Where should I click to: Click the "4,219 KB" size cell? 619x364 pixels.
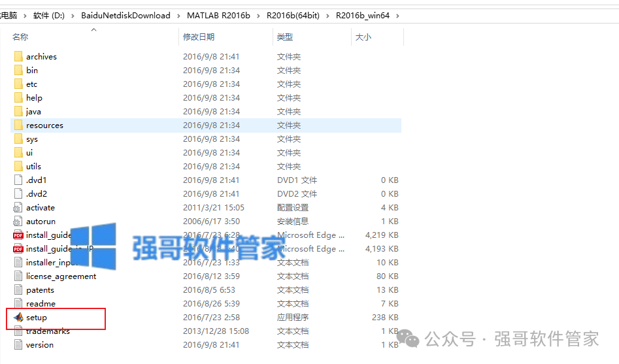[382, 235]
